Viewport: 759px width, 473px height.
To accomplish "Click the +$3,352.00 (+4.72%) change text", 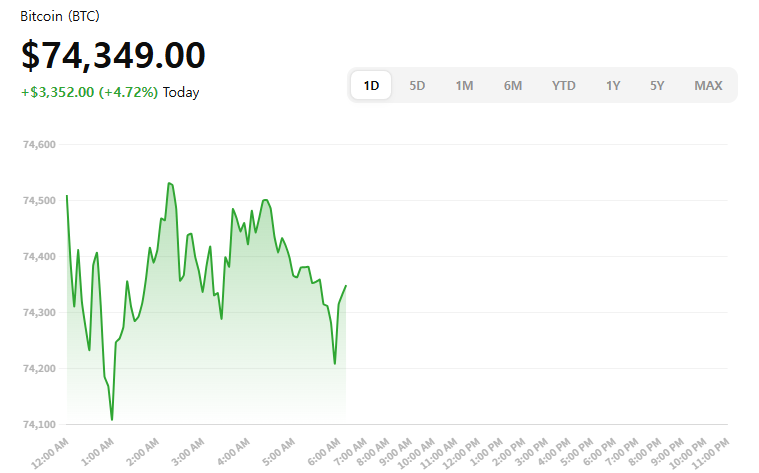I will (89, 93).
